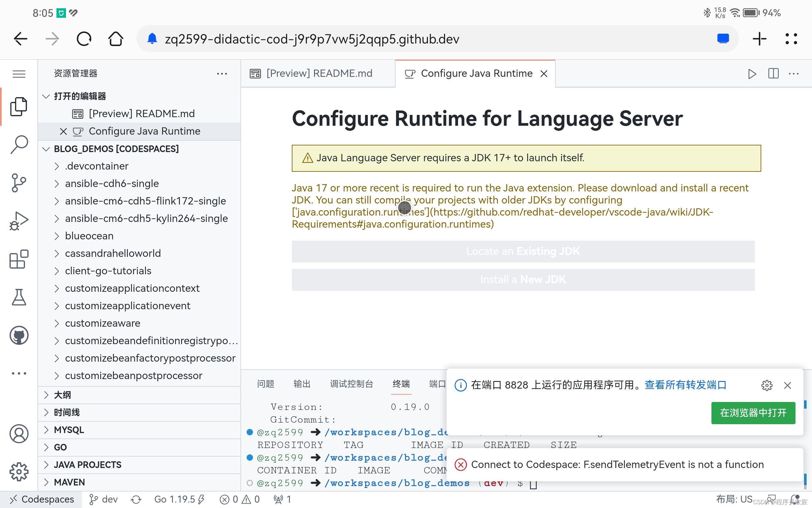Switch to the [Preview] README.md tab
This screenshot has height=508, width=812.
[x=318, y=74]
